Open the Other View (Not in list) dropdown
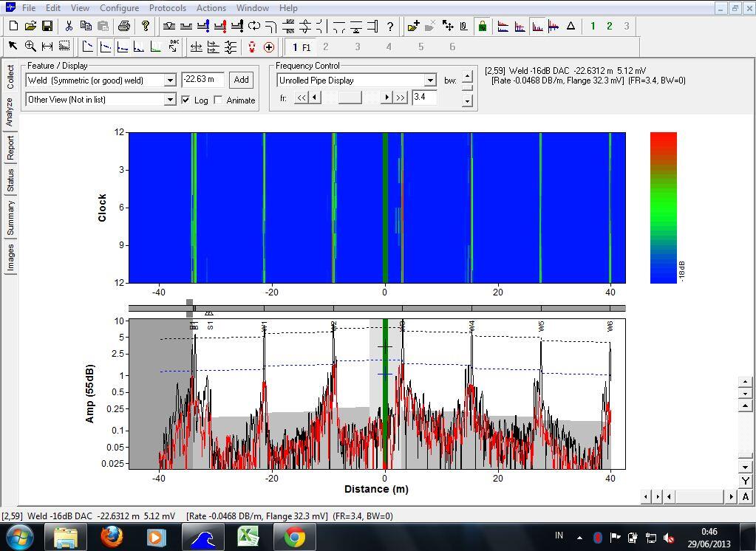Viewport: 756px width, 551px height. click(170, 100)
